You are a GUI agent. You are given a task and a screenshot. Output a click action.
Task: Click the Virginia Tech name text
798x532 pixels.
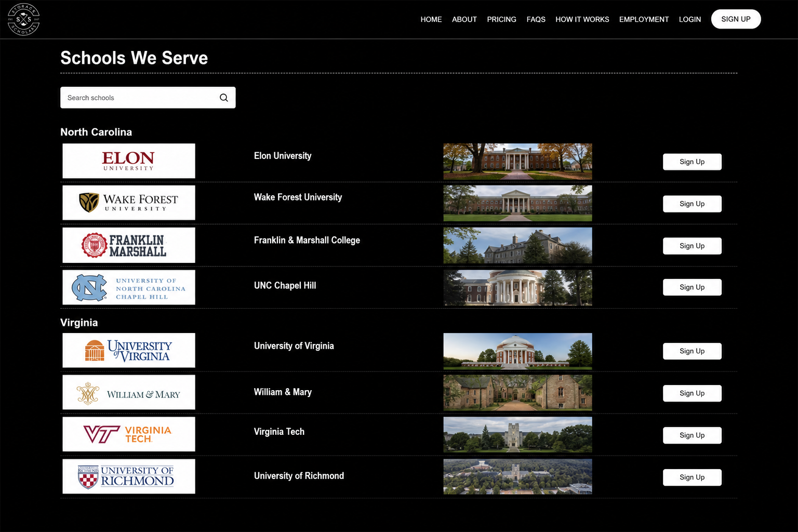[x=279, y=432]
